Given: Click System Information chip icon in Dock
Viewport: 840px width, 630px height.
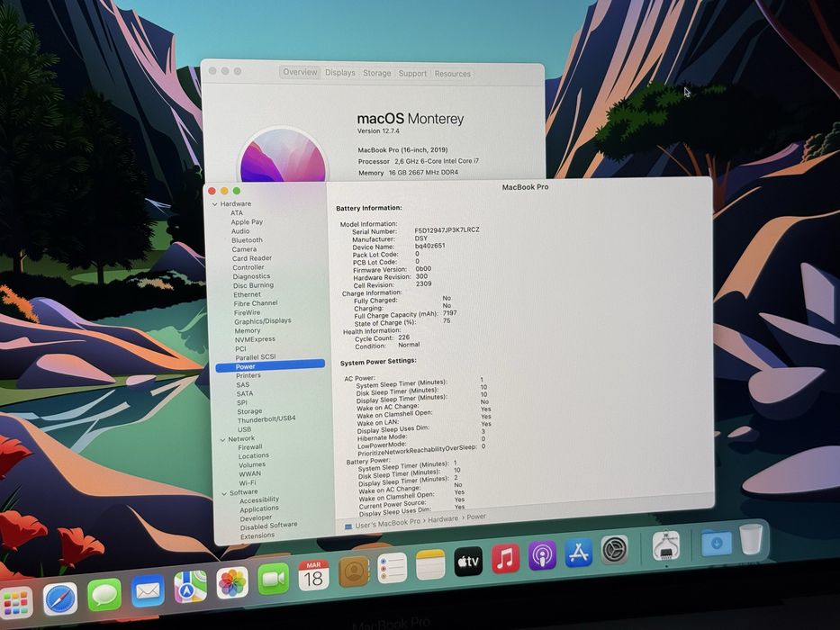Looking at the screenshot, I should [x=666, y=545].
